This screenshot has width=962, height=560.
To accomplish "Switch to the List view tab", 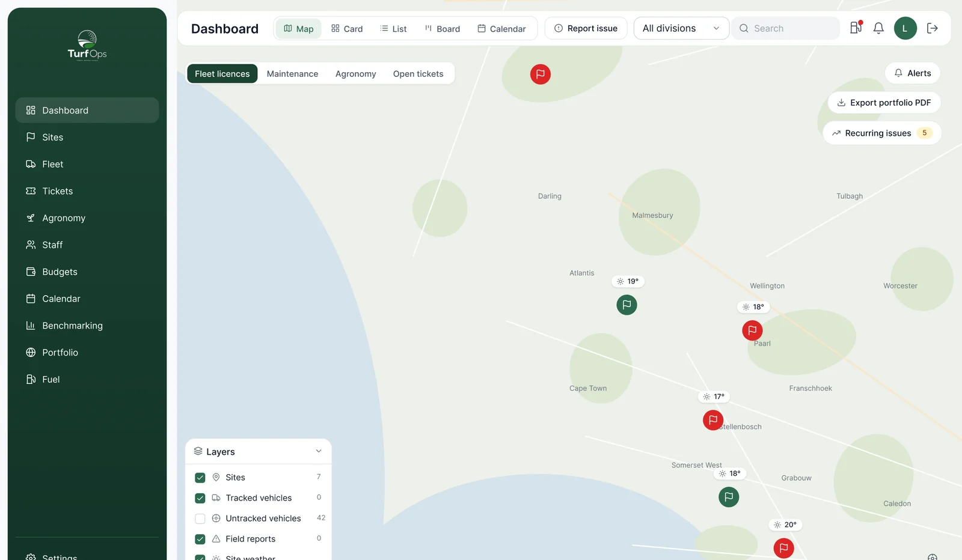I will click(394, 29).
